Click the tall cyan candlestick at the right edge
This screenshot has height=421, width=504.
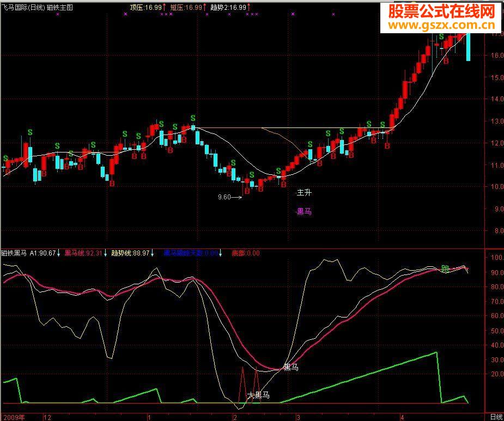coord(469,47)
